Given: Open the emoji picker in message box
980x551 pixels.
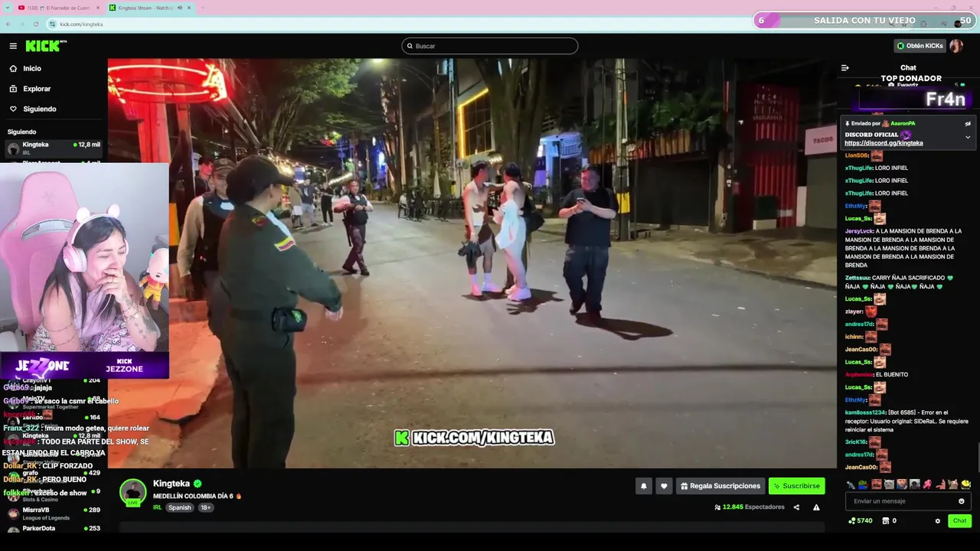Looking at the screenshot, I should tap(962, 501).
